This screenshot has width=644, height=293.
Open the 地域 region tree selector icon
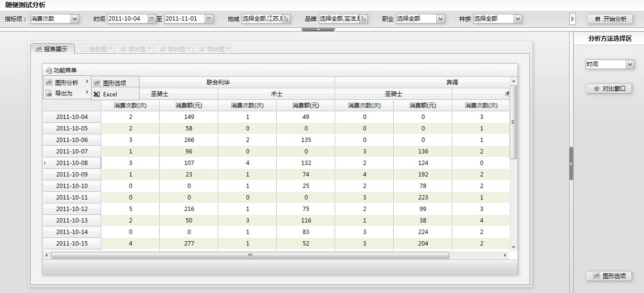point(287,19)
